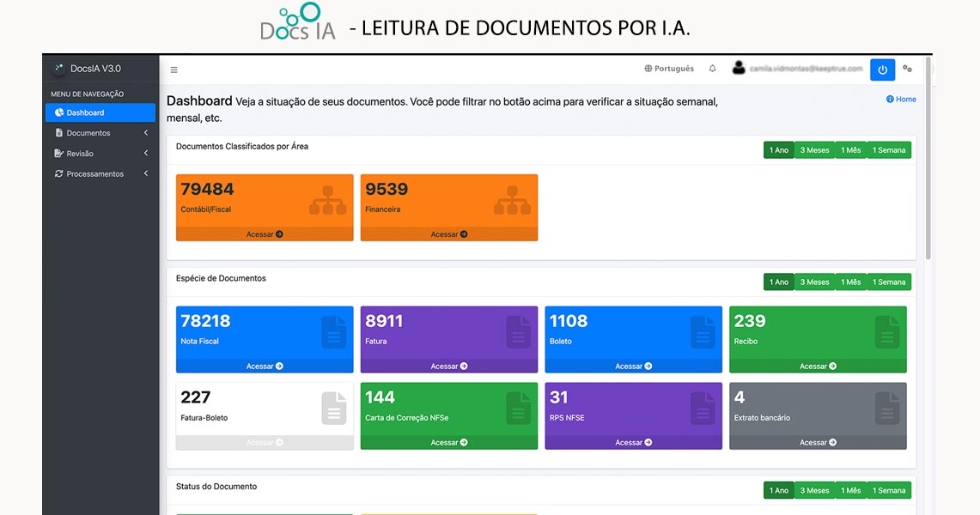Click the Home breadcrumb link
The image size is (980, 515).
click(x=901, y=100)
